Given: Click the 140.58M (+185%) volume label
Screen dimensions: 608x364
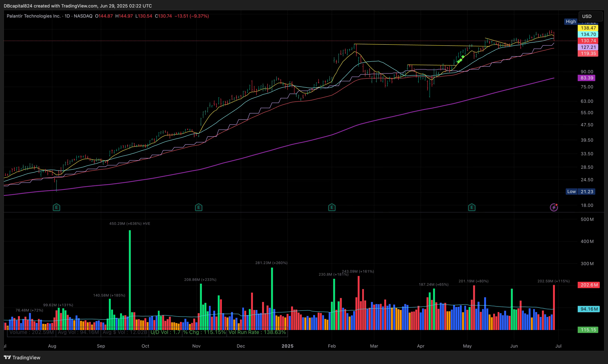Looking at the screenshot, I should 109,295.
